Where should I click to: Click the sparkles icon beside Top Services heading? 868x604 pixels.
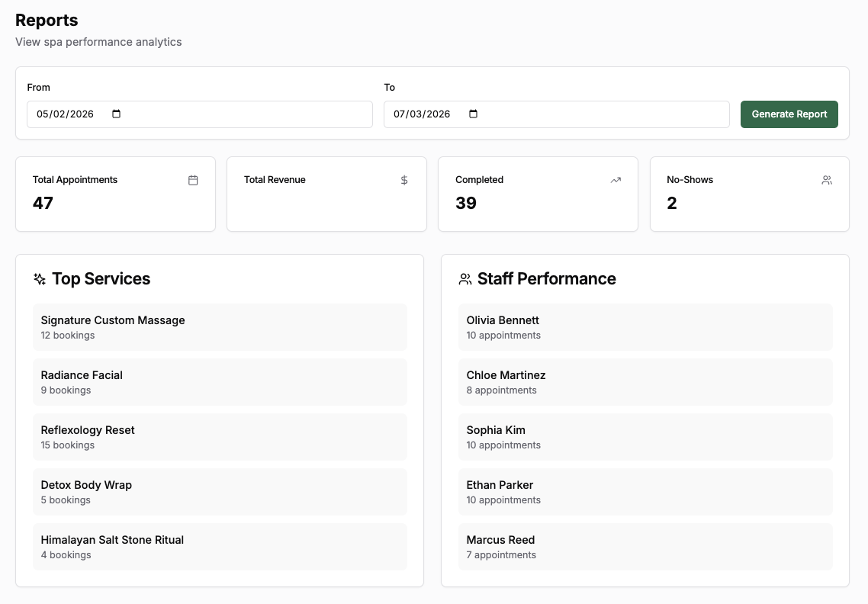[x=39, y=279]
